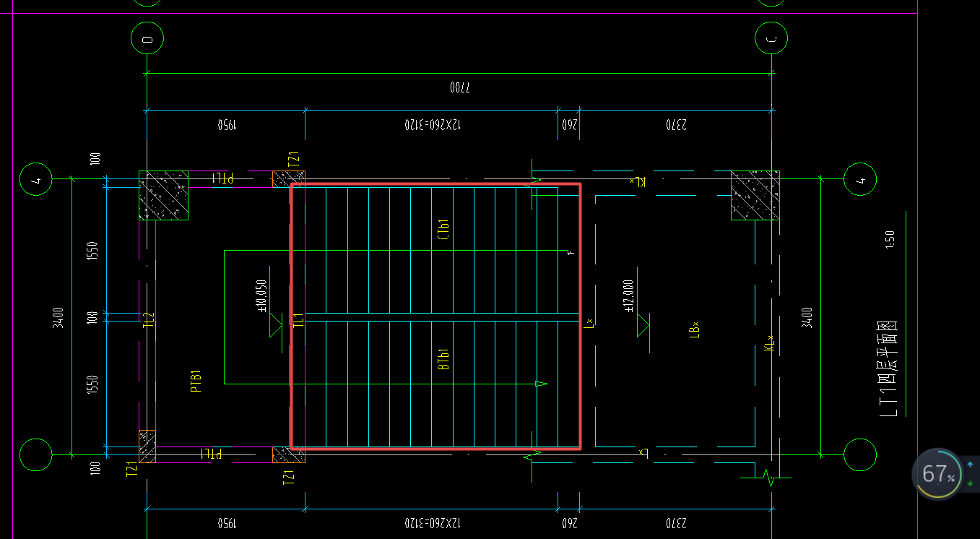
Task: Select the bottom-row dimension 12X260=3120
Action: point(432,522)
